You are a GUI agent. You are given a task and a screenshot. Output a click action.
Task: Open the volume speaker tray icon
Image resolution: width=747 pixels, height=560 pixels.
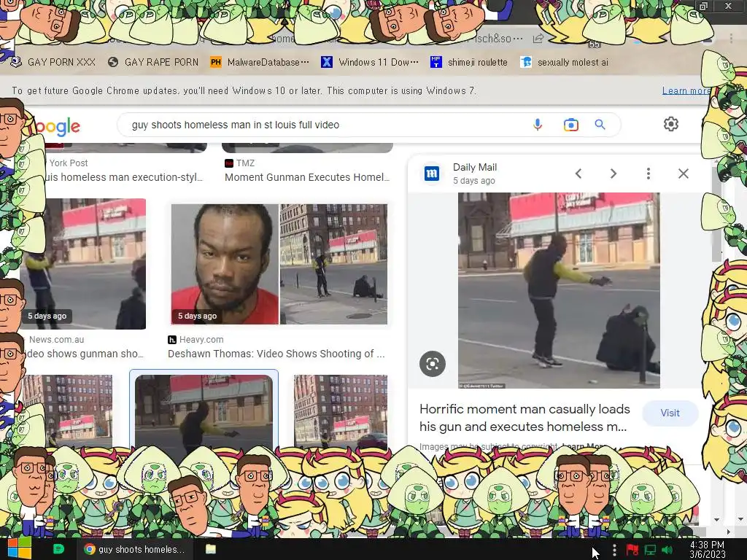click(x=667, y=550)
